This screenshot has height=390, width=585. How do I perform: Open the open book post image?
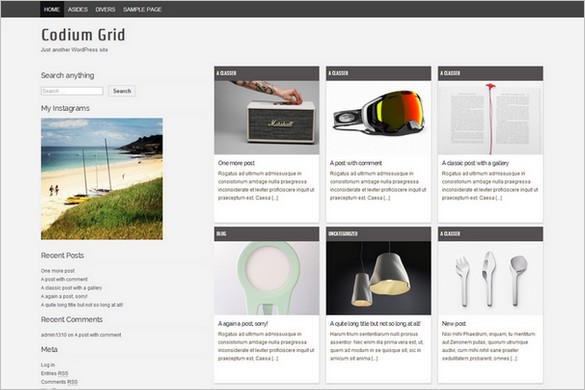[x=491, y=118]
